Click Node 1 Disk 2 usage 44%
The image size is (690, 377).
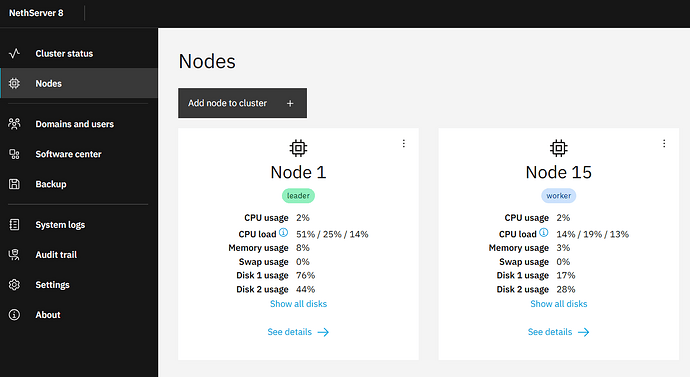tap(305, 289)
